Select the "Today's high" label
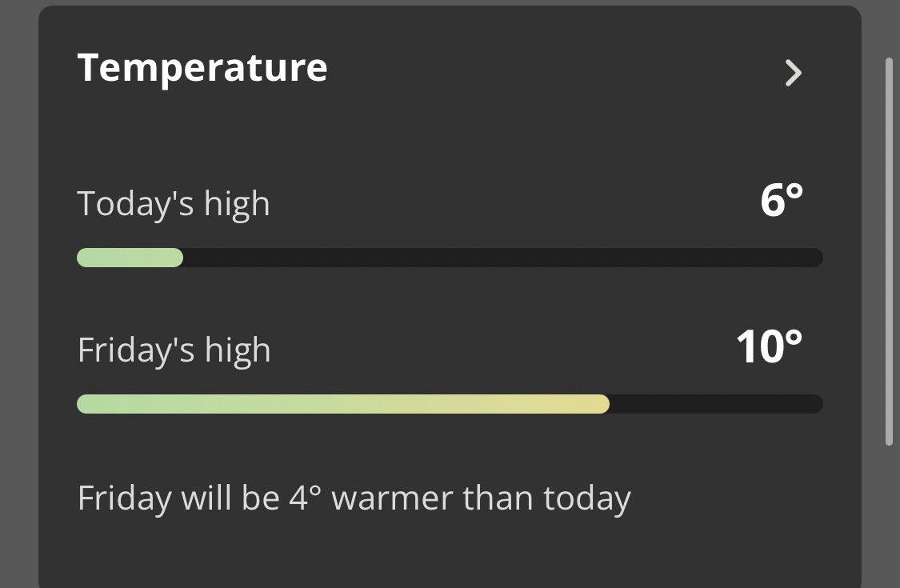This screenshot has width=900, height=588. pos(173,204)
